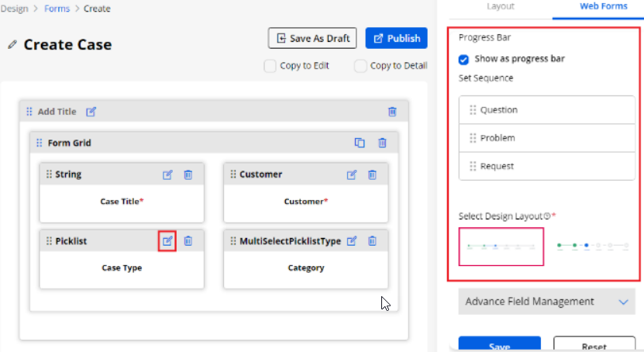
Task: Switch to the Layout tab
Action: coord(500,6)
